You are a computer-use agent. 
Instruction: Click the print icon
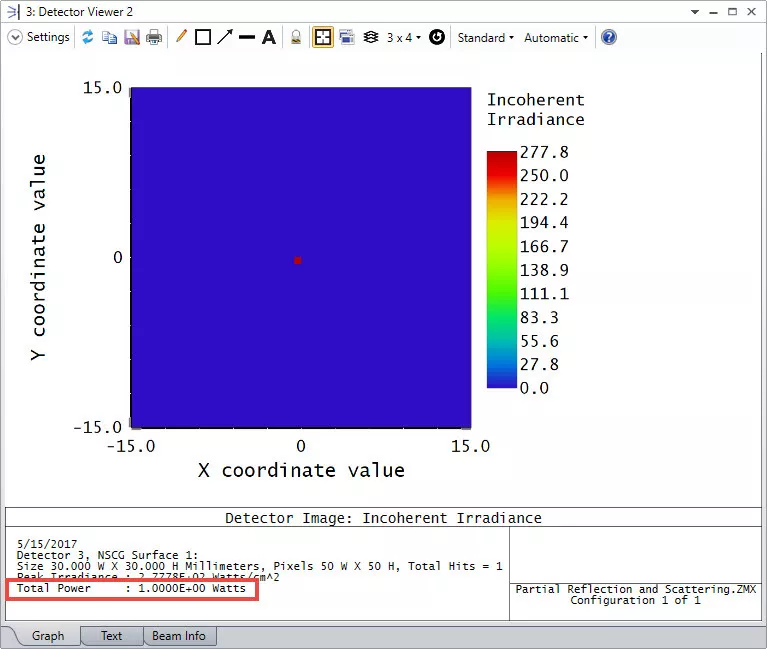click(x=154, y=37)
